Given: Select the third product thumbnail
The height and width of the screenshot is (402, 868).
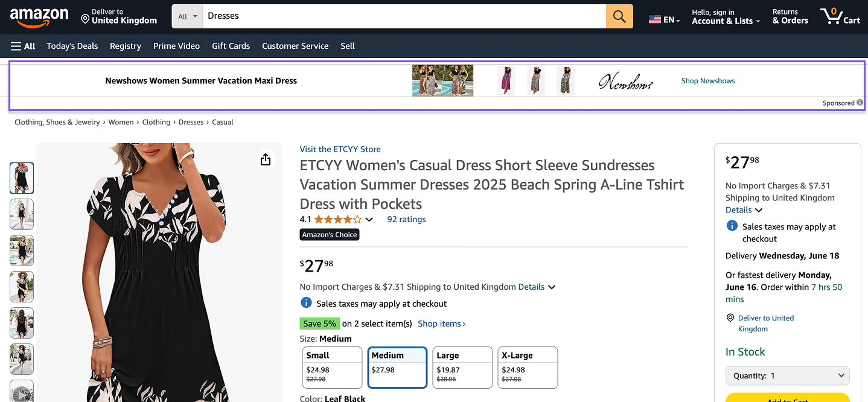Looking at the screenshot, I should [22, 250].
